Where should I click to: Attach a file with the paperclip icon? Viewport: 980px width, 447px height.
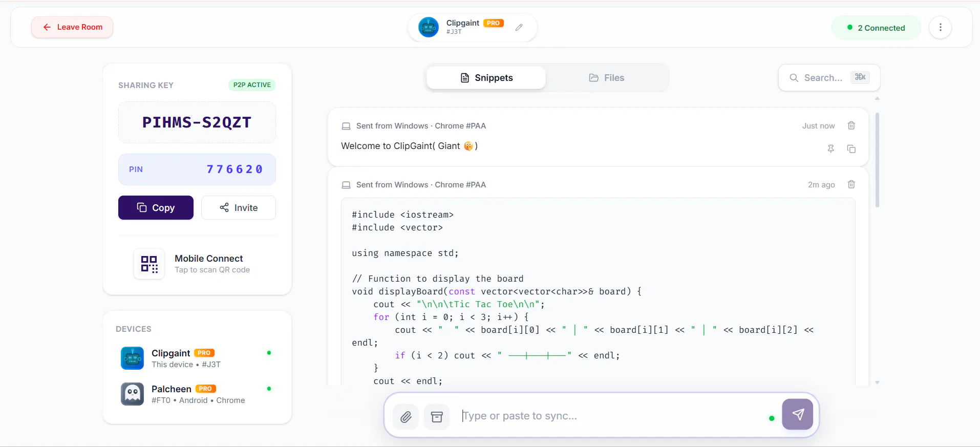(x=406, y=417)
